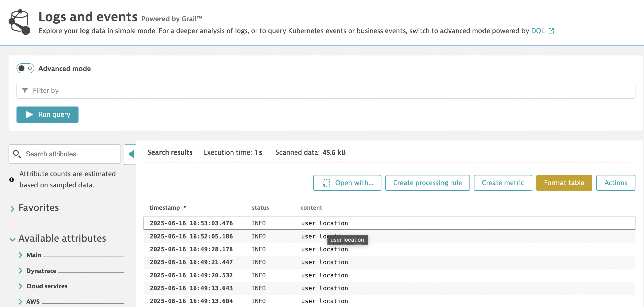Screen dimensions: 644x307
Task: Click the Scanned data 45.6 kB value
Action: coord(334,152)
